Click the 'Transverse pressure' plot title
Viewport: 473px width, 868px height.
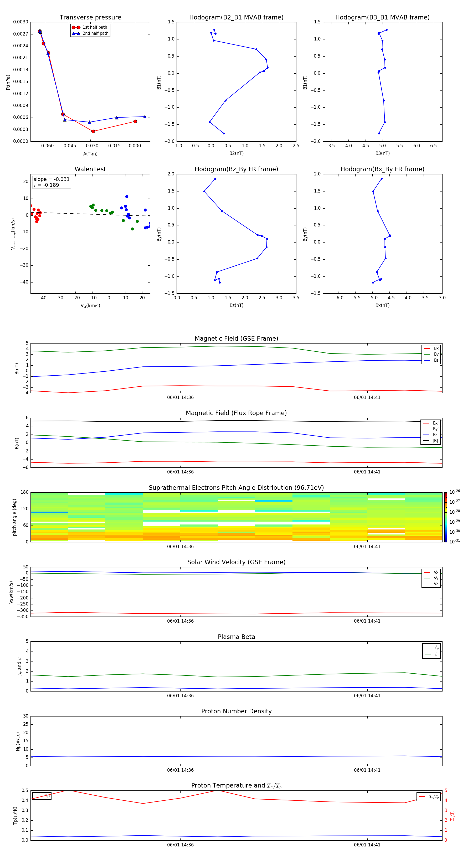point(90,18)
